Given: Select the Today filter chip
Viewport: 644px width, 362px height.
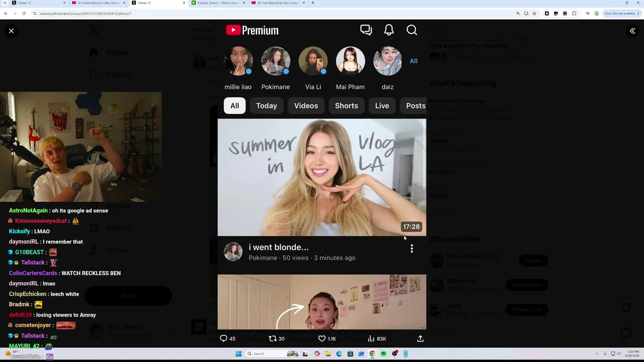Looking at the screenshot, I should 267,106.
